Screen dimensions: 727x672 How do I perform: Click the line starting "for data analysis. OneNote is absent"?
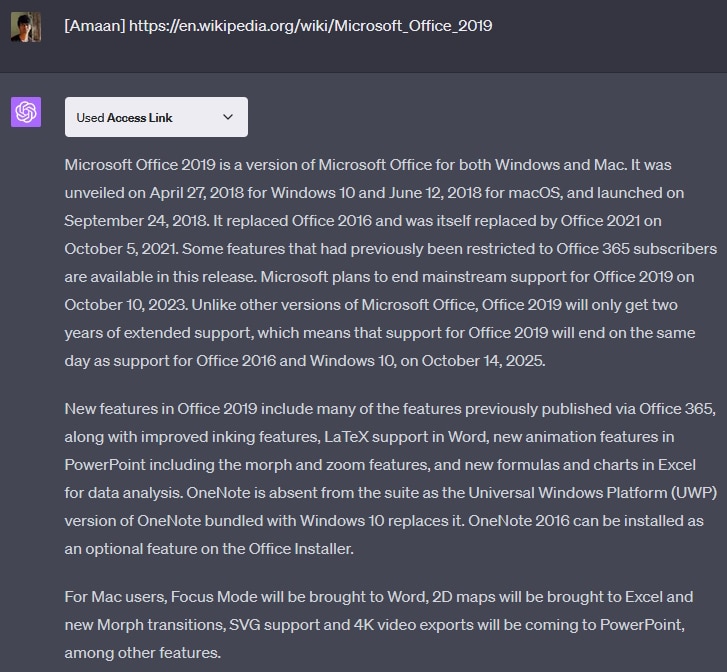390,493
